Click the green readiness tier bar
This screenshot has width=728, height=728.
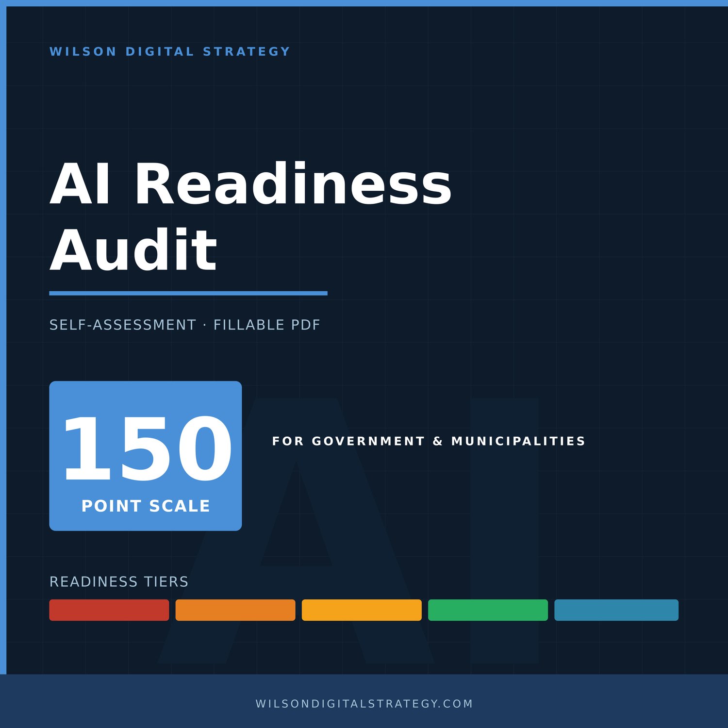[x=488, y=610]
